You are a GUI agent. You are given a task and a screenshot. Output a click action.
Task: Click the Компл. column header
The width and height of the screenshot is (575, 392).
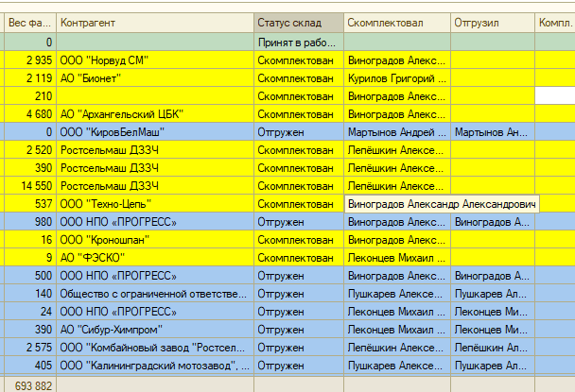coord(555,23)
